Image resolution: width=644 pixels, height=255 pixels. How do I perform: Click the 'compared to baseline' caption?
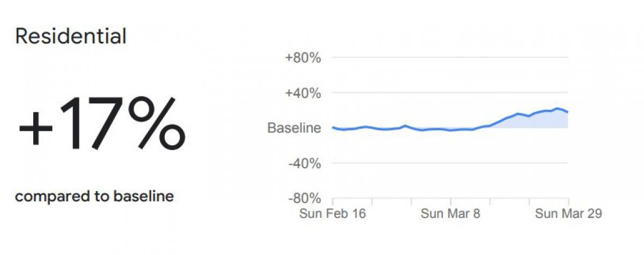94,197
